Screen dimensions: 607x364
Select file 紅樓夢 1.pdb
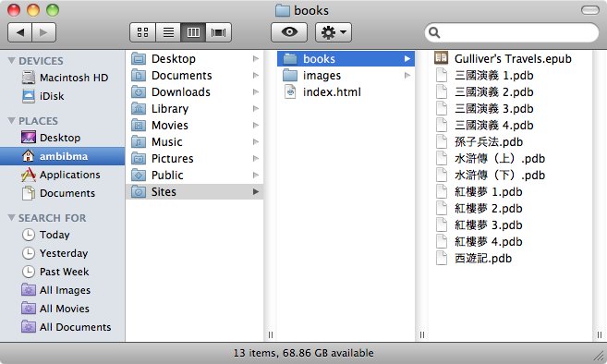pos(510,192)
